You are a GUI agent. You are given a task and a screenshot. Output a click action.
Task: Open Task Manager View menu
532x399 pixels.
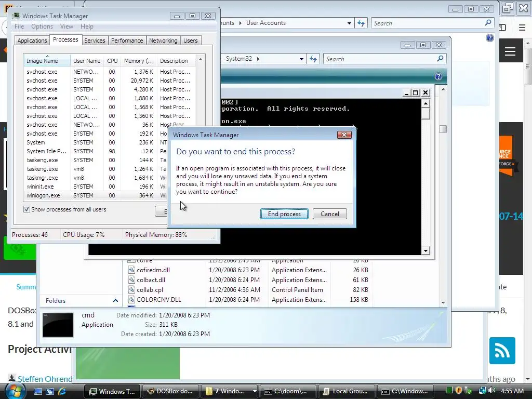click(x=66, y=26)
